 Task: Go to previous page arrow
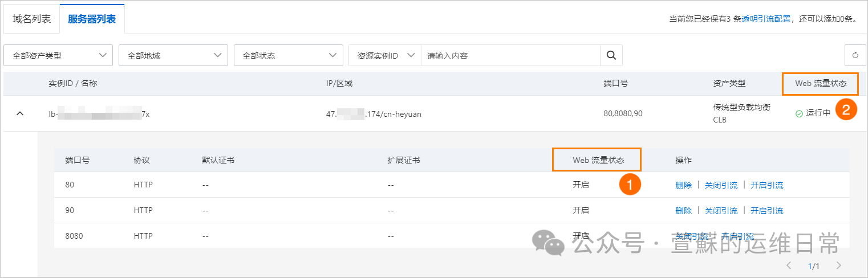(789, 265)
